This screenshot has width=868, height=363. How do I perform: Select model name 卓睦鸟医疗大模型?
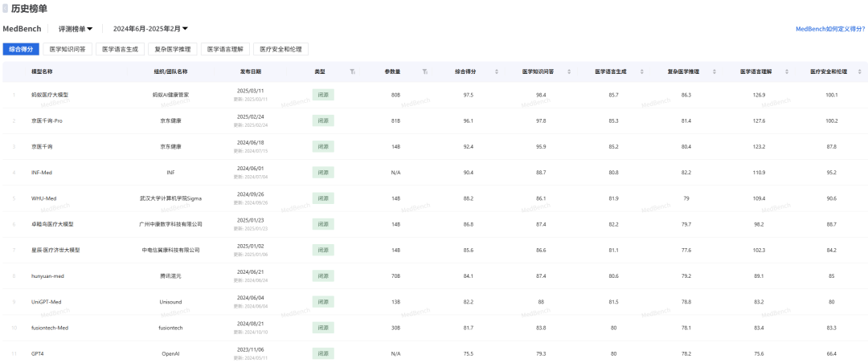click(x=52, y=224)
